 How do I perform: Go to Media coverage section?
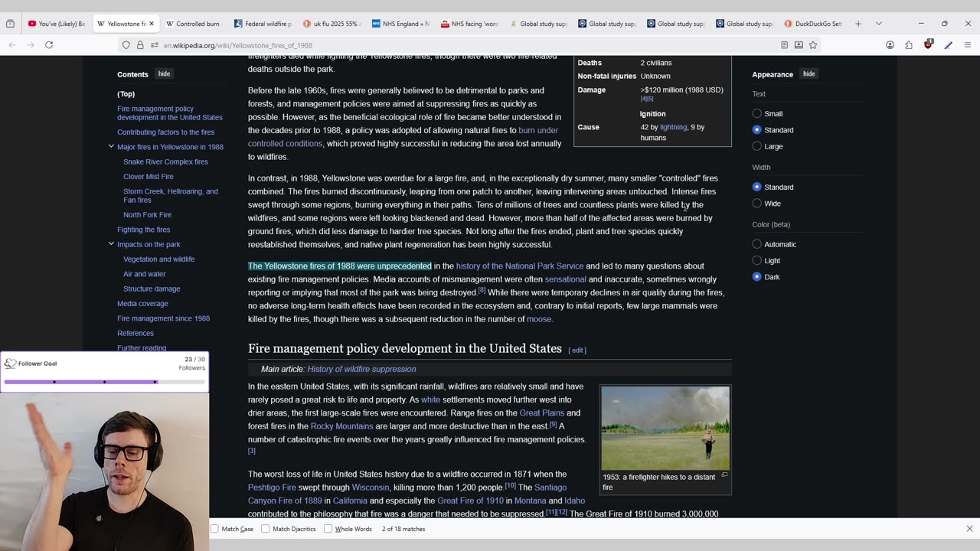(142, 304)
